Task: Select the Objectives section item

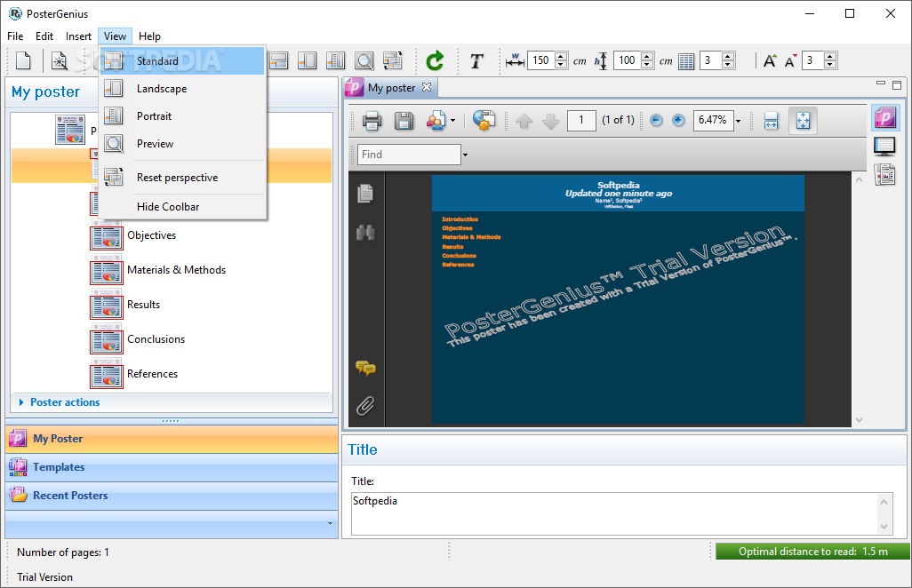Action: click(151, 235)
